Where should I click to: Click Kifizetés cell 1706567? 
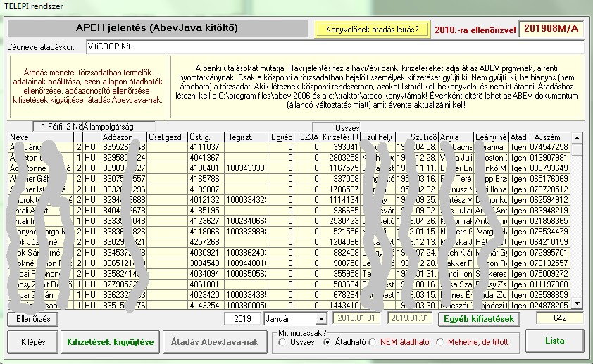coord(340,189)
